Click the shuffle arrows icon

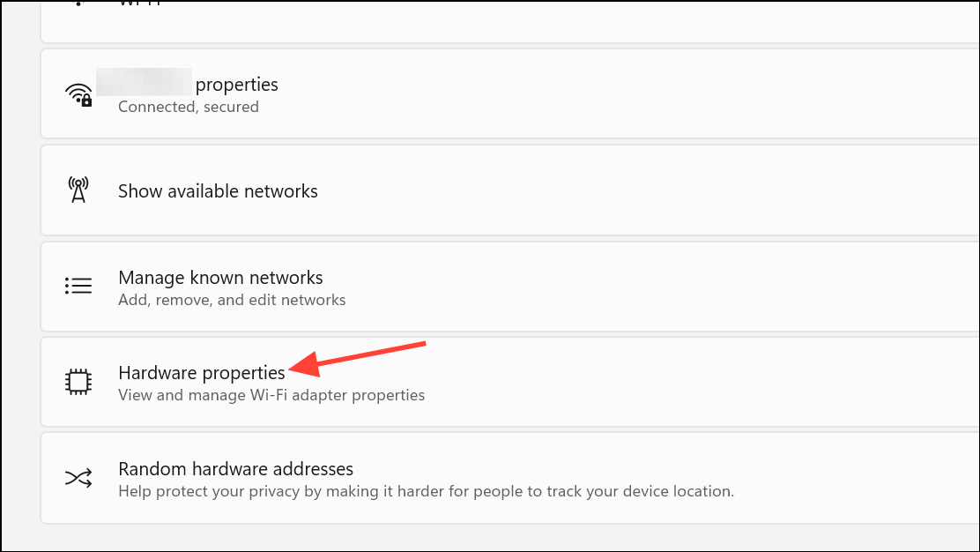point(78,478)
